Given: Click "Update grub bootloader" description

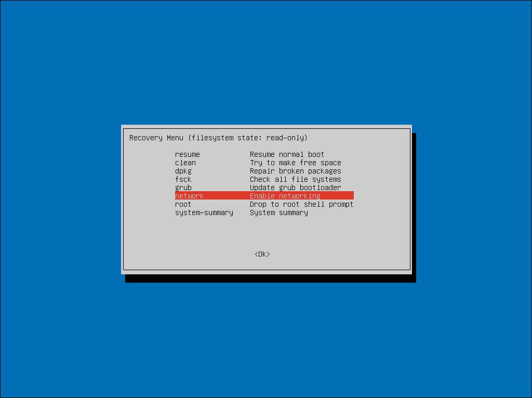Looking at the screenshot, I should (295, 188).
